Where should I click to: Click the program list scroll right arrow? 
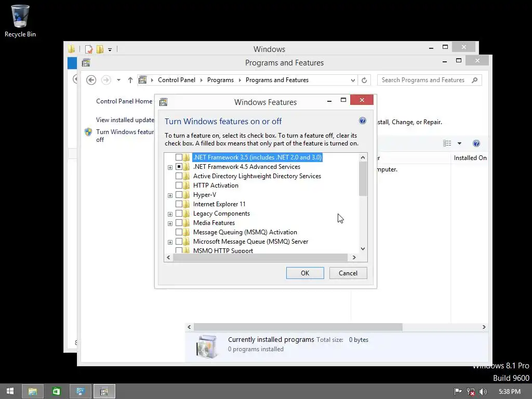[x=484, y=327]
